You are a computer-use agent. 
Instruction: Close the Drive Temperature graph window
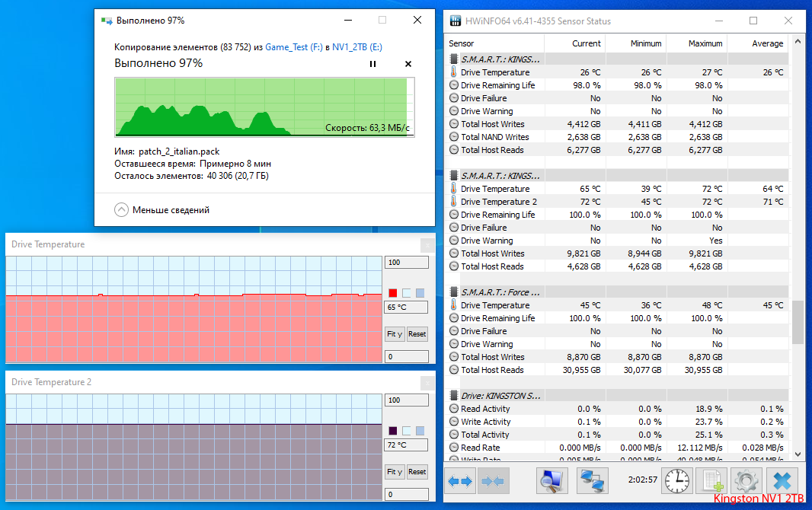click(x=427, y=244)
